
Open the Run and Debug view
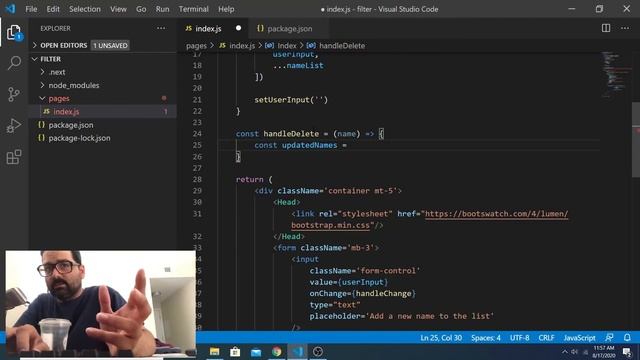click(x=14, y=126)
